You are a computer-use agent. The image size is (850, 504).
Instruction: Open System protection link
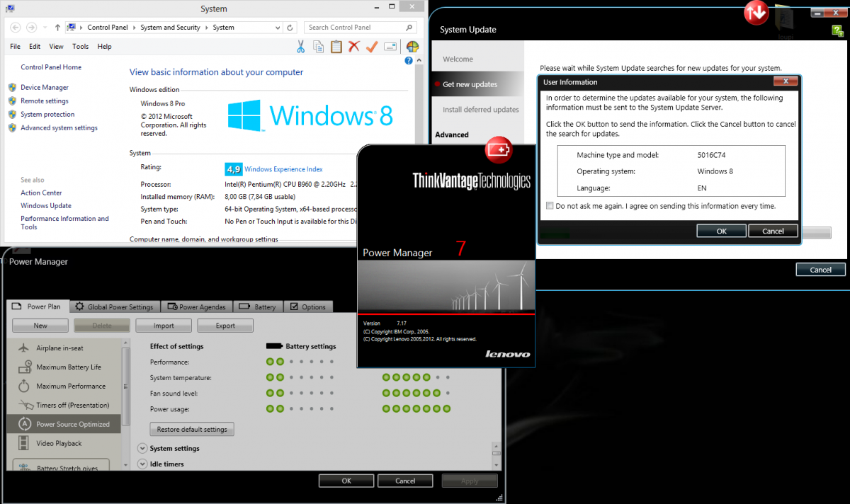coord(47,114)
